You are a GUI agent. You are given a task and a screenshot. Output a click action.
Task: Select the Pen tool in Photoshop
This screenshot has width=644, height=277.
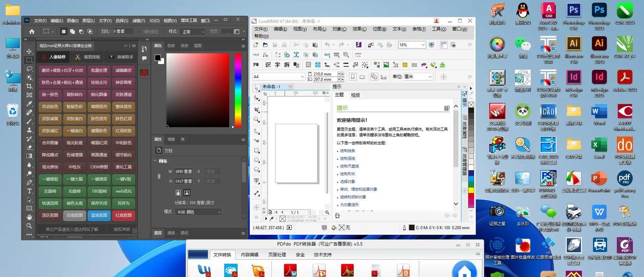[x=29, y=182]
